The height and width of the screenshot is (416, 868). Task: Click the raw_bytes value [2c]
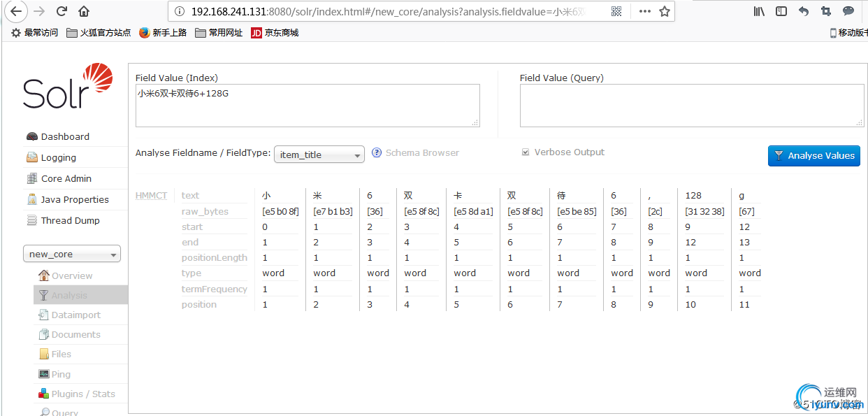pos(655,211)
